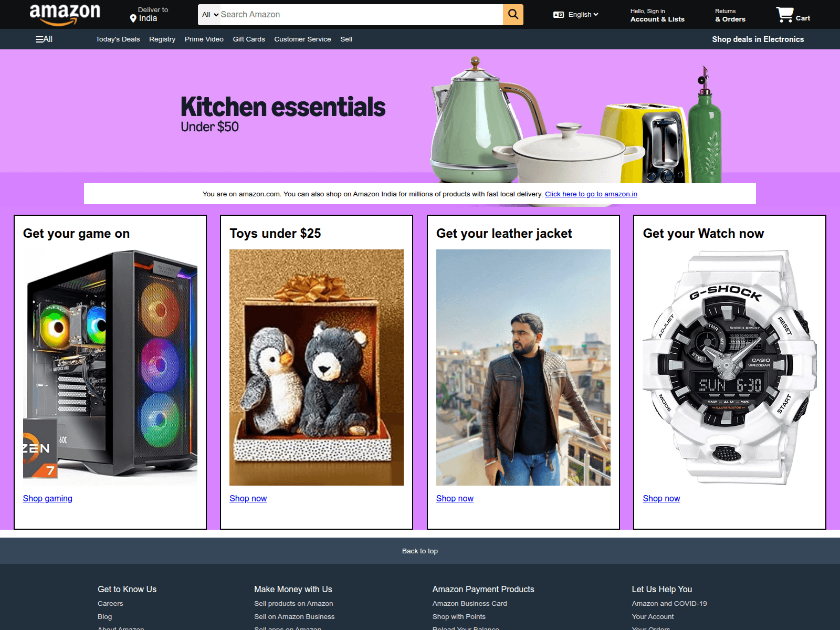Open the Careers footer link
The height and width of the screenshot is (630, 840).
[x=110, y=604]
